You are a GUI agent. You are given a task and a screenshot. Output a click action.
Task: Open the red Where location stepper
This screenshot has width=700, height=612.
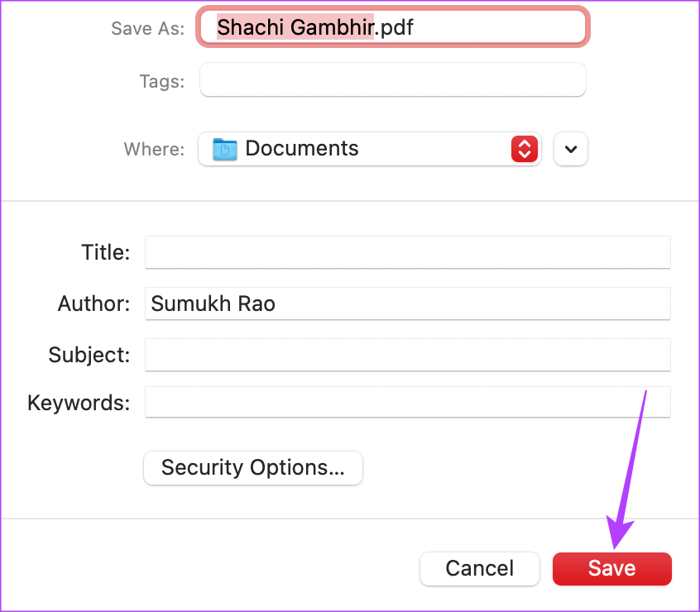point(524,149)
